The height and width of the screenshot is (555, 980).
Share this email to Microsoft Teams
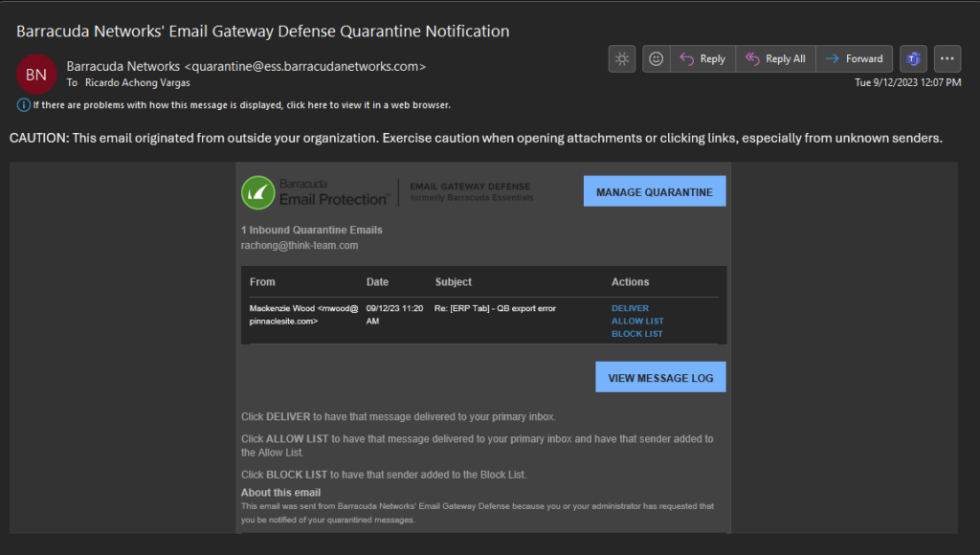click(912, 58)
